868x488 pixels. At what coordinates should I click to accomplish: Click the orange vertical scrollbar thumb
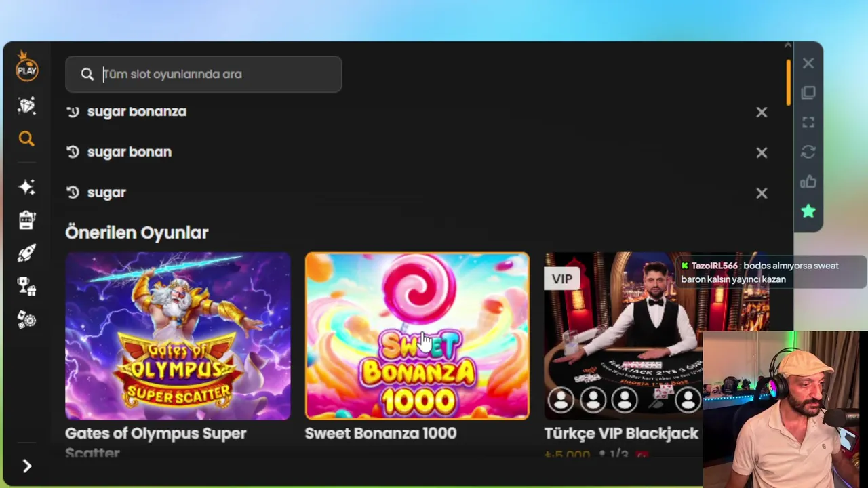789,83
